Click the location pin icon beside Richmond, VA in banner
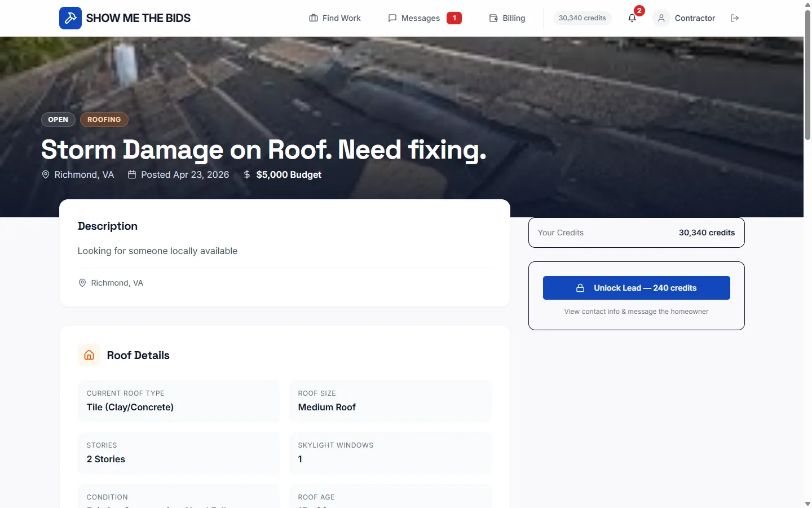 [x=46, y=175]
